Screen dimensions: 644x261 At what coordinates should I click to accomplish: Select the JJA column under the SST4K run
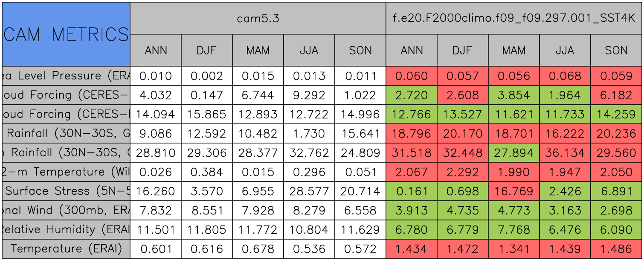pyautogui.click(x=565, y=50)
